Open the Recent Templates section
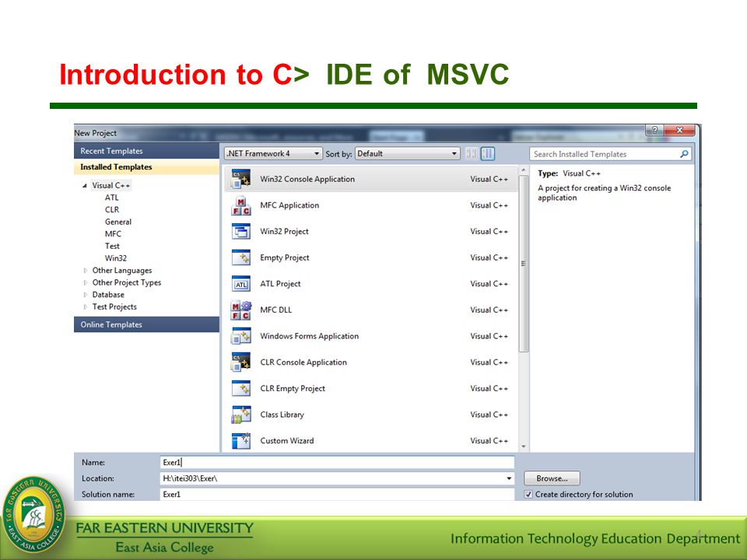747x560 pixels. tap(147, 151)
